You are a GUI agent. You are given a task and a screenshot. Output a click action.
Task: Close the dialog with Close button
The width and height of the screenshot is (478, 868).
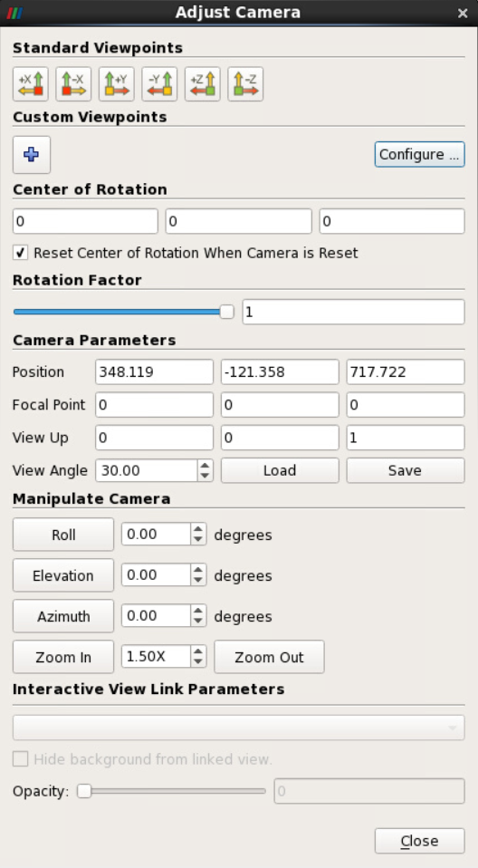click(419, 841)
